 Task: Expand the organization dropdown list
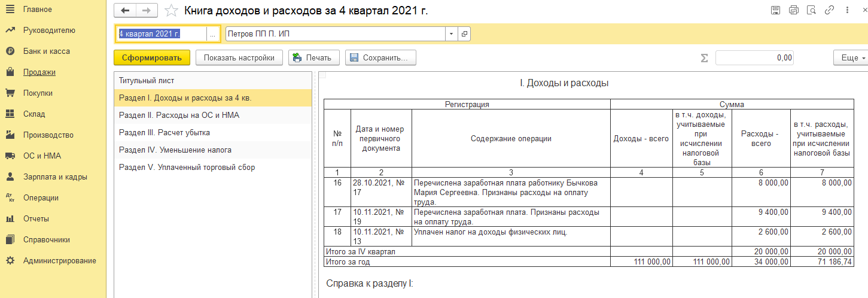coord(451,34)
